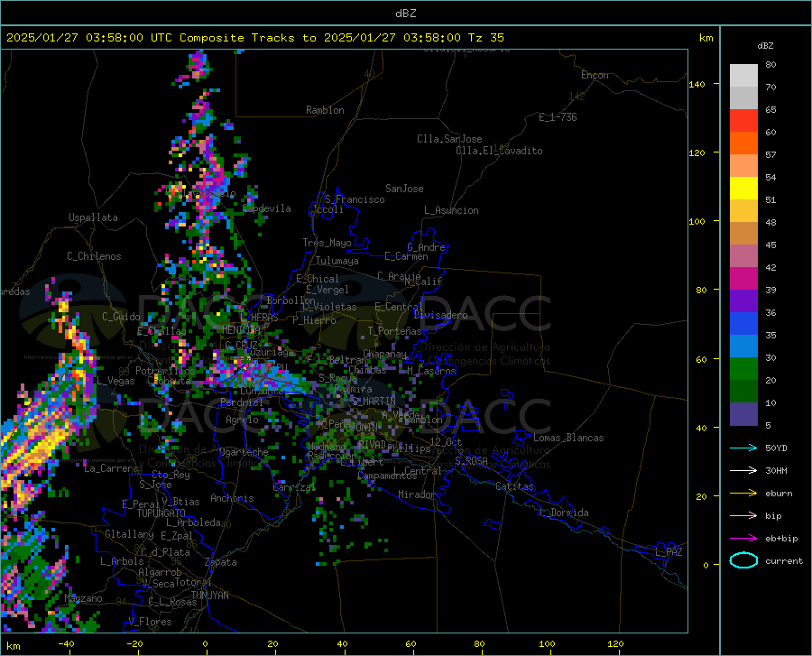The height and width of the screenshot is (656, 812).
Task: Select the dark orange 57–60 dBZ swatch
Action: [743, 143]
